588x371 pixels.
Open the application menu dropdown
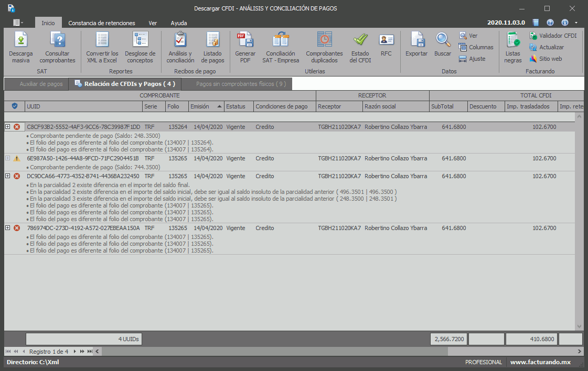(x=18, y=23)
